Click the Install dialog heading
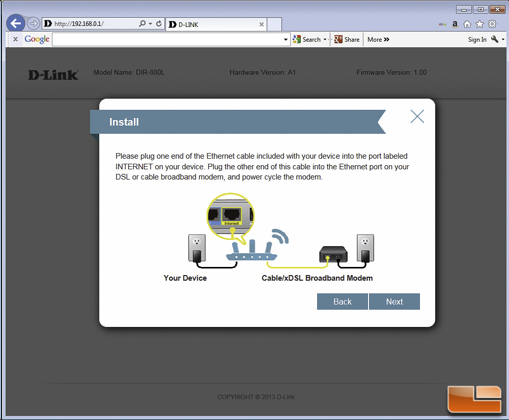 click(x=124, y=122)
